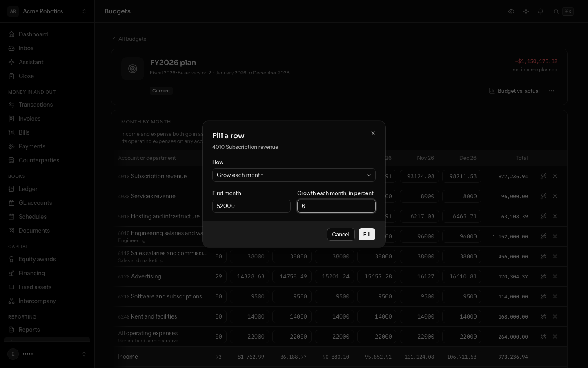Click the Reports sidebar icon

[x=11, y=330]
